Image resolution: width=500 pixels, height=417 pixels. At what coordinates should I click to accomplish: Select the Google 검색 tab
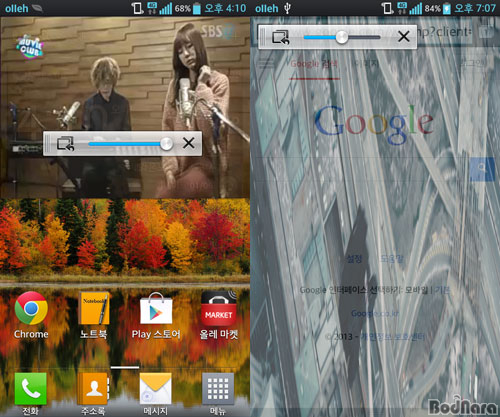point(314,64)
